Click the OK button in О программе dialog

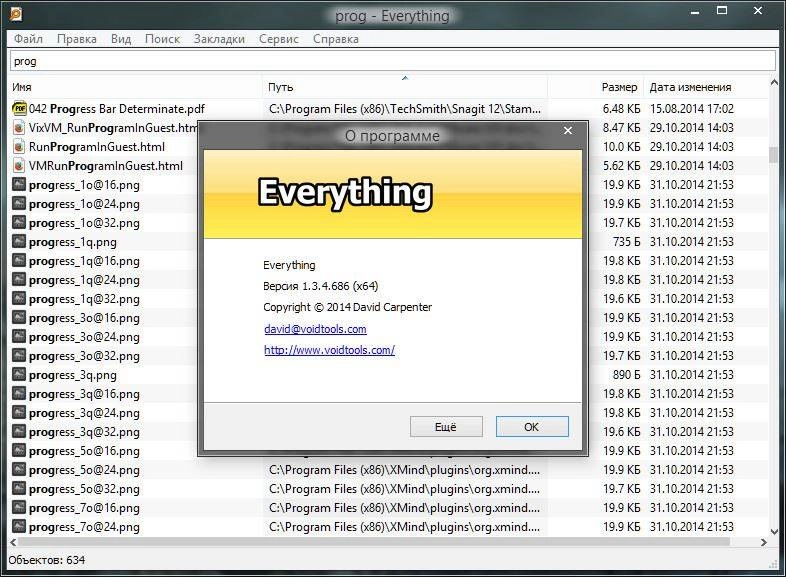532,427
